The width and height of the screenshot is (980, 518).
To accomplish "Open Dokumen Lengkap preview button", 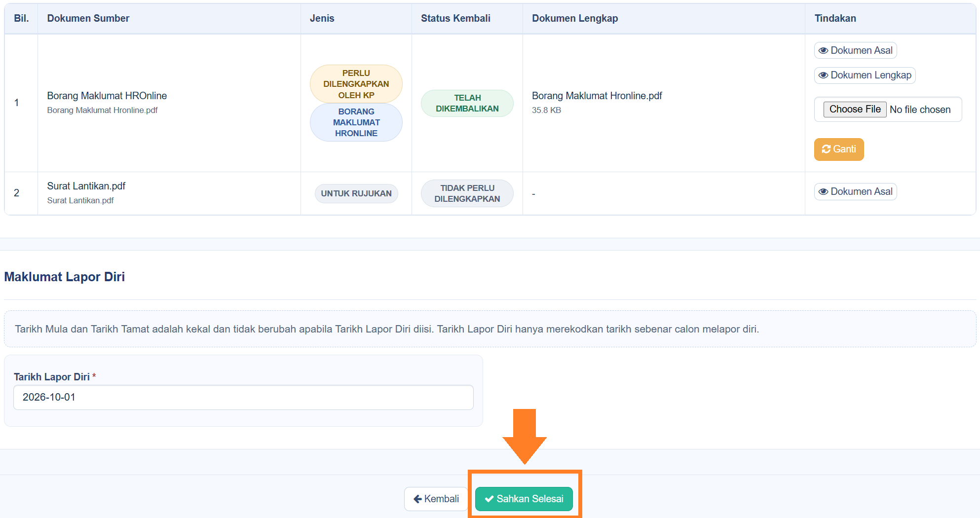I will click(x=865, y=75).
